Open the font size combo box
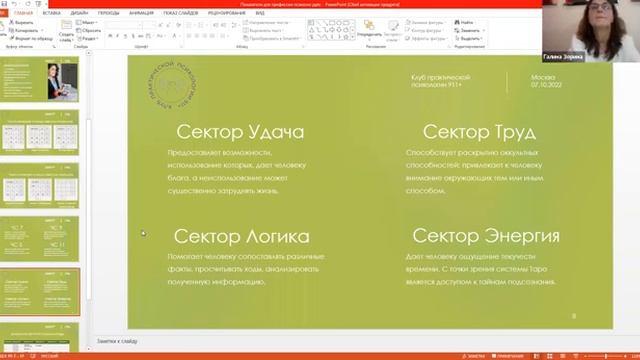The height and width of the screenshot is (360, 640). coord(149,25)
